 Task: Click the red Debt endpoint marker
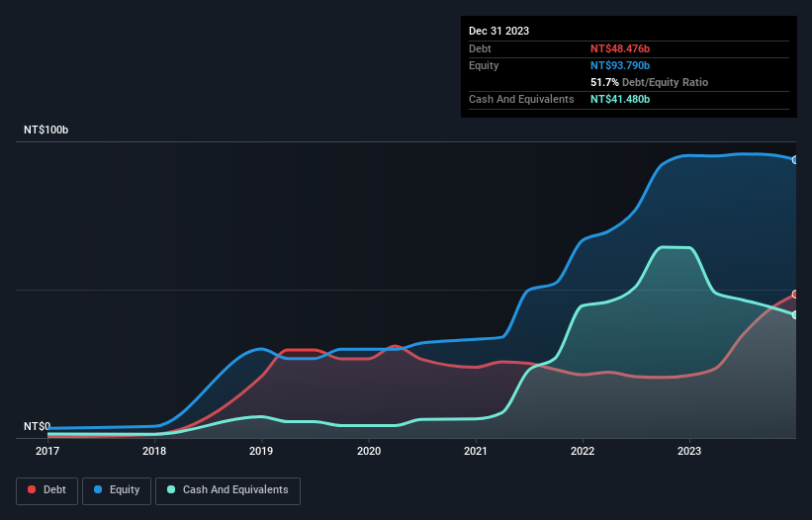click(x=795, y=295)
